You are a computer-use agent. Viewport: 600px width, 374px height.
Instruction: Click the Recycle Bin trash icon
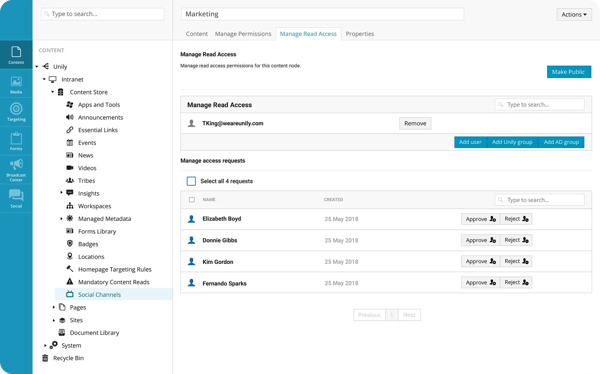coord(45,358)
